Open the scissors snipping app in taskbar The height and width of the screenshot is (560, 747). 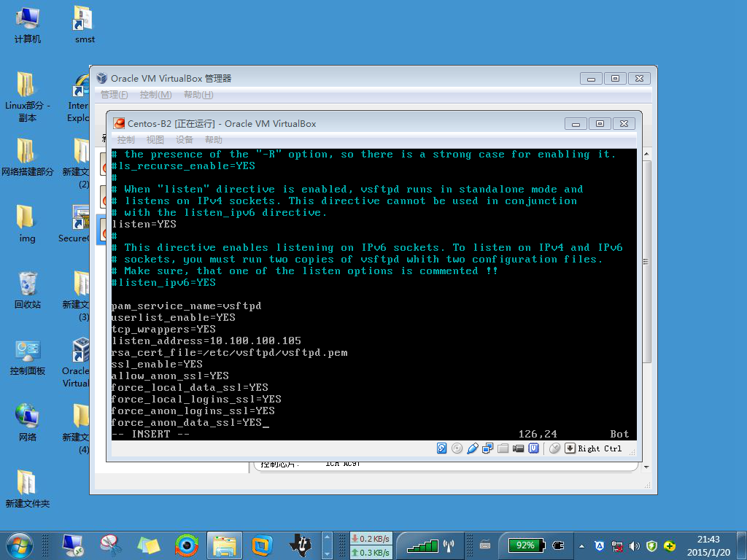[110, 545]
